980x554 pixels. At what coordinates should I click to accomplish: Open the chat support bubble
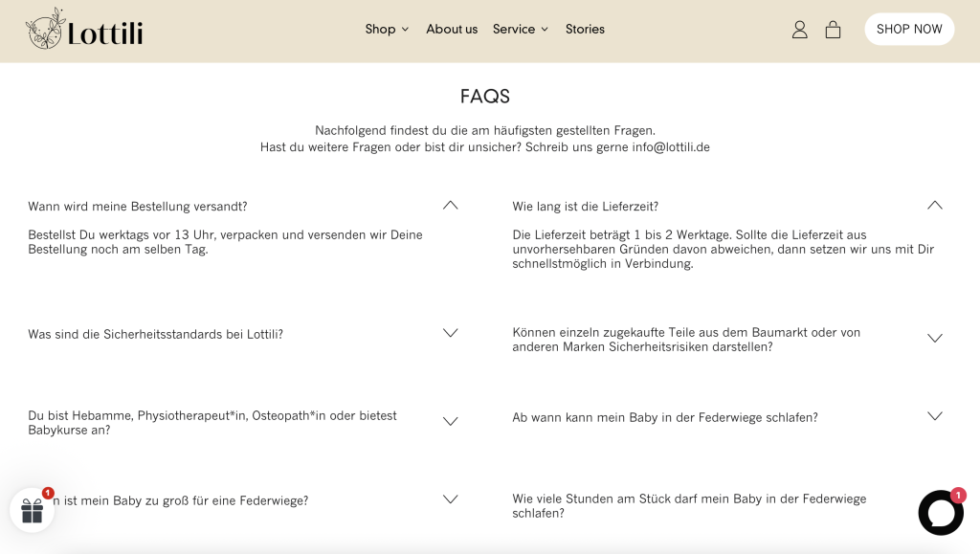coord(940,513)
